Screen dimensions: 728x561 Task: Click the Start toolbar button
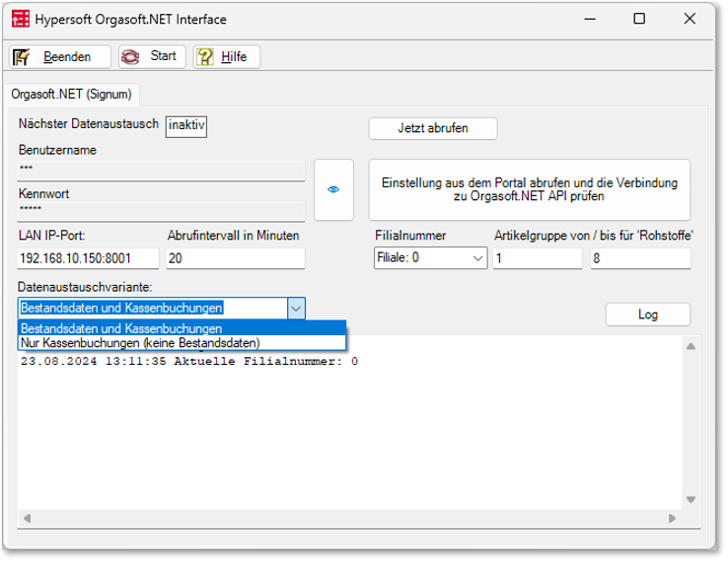(152, 56)
